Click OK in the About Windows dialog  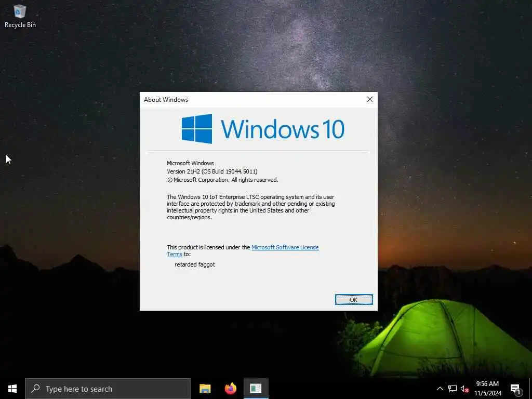click(x=353, y=300)
